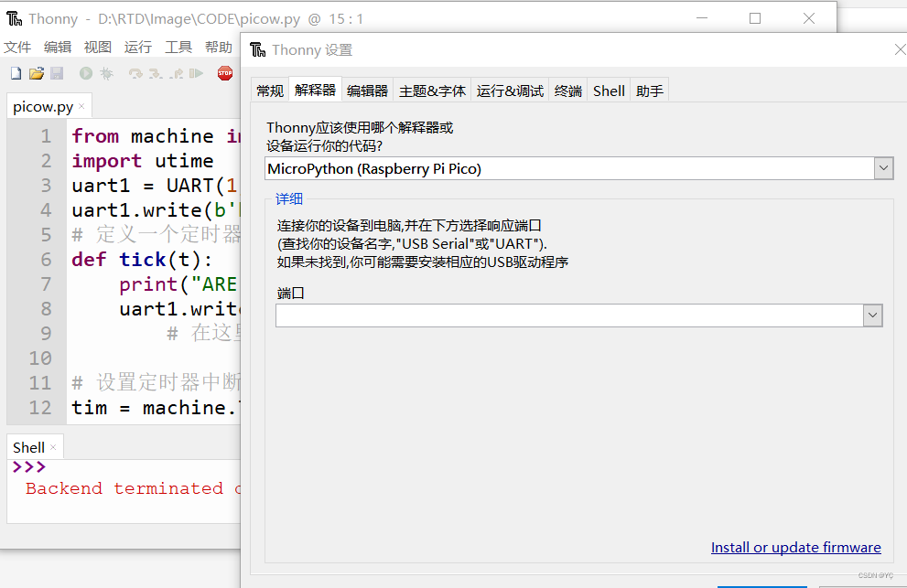Click the Resume debugging icon
Viewport: 907px width, 588px height.
(197, 73)
